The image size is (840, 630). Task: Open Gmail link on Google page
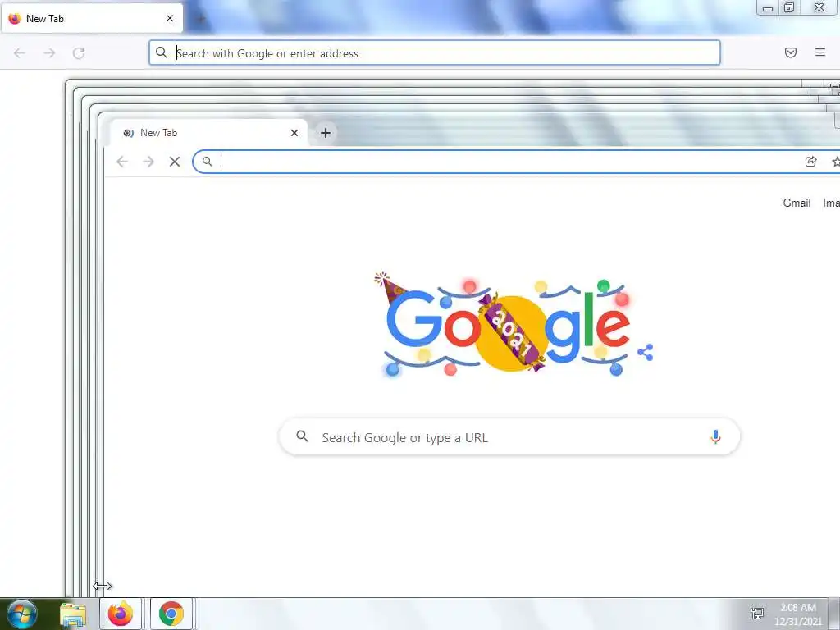(797, 203)
